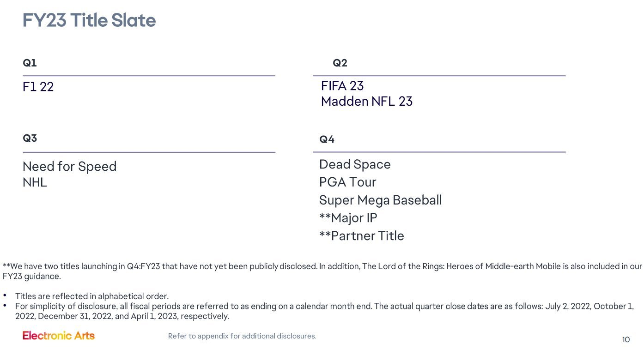This screenshot has height=355, width=644.
Task: Click the FY23 Title Slate heading
Action: [x=89, y=21]
